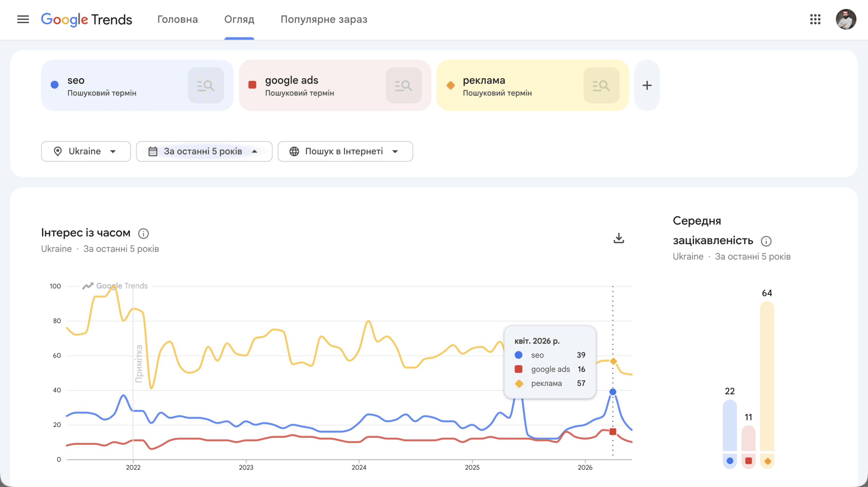Click the 2024 axis label
The height and width of the screenshot is (487, 868).
pyautogui.click(x=359, y=467)
